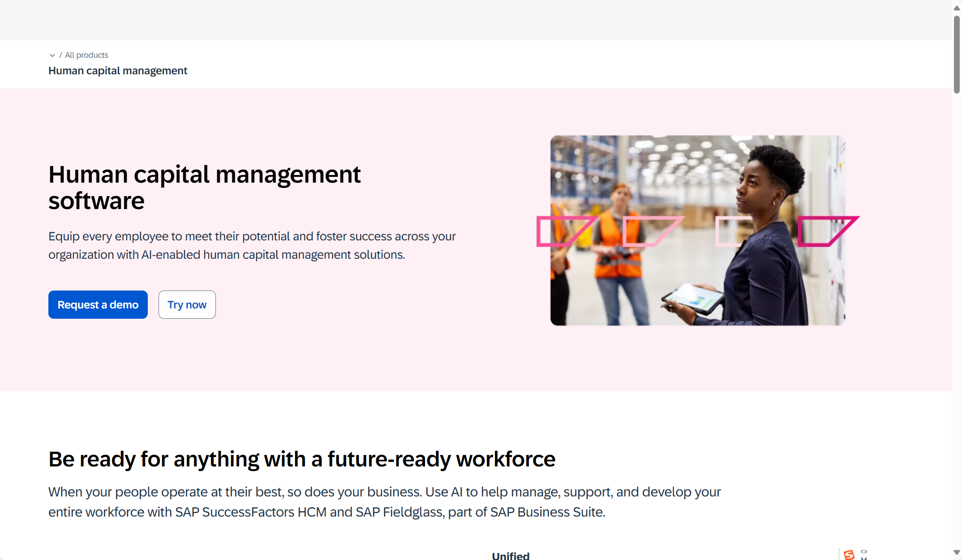Click the dotted drag handle of input toolbar
This screenshot has height=560, width=962.
pos(839,555)
